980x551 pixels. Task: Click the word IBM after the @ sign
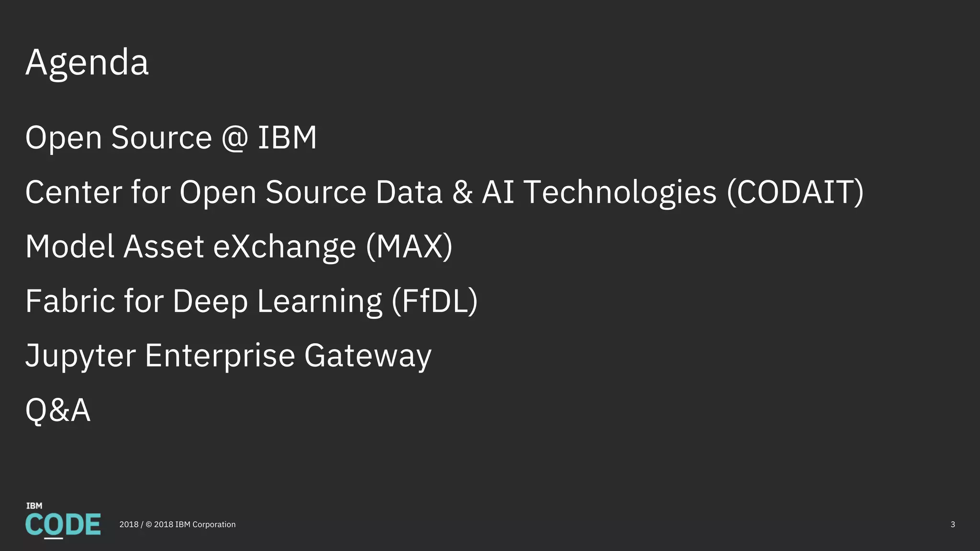coord(287,138)
